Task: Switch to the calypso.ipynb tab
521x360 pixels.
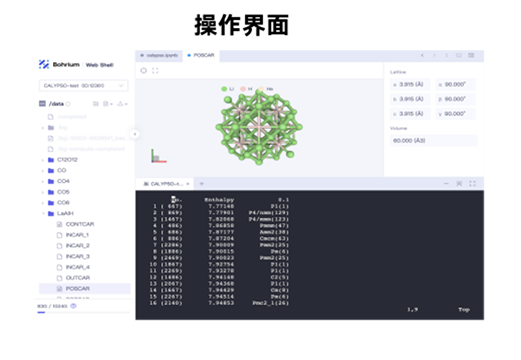Action: point(159,56)
